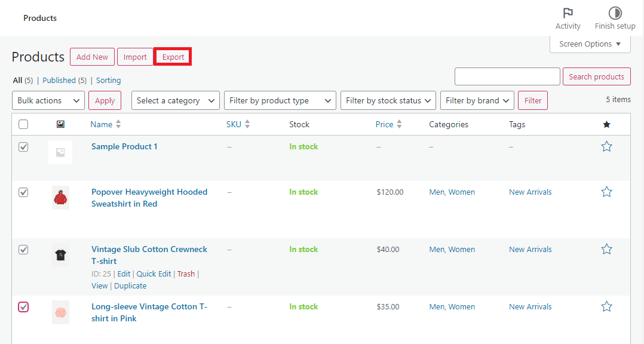Viewport: 644px width, 344px height.
Task: Open Popover Heavyweight Hooded Sweatshirt in Red
Action: click(149, 198)
